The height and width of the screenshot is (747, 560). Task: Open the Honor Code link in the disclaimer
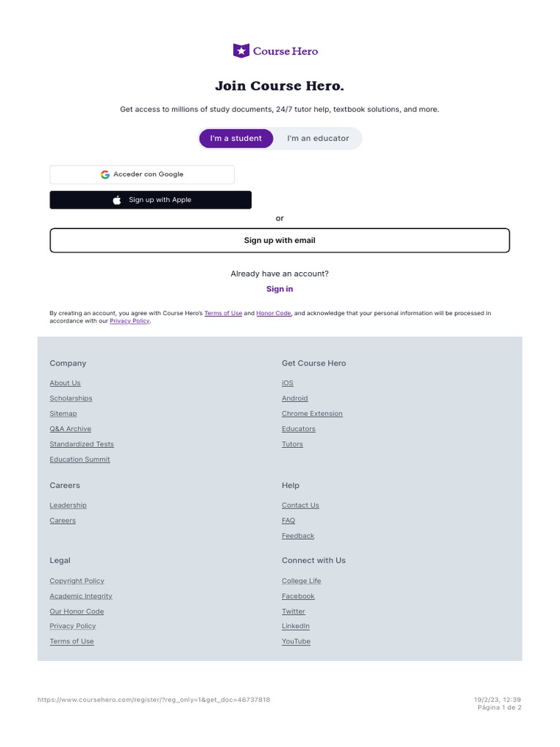pyautogui.click(x=273, y=314)
